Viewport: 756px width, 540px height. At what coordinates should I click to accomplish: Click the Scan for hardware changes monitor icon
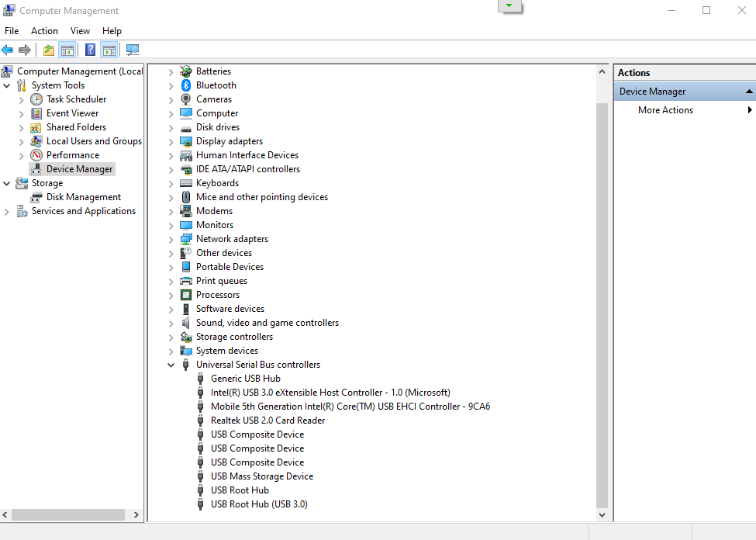(132, 50)
